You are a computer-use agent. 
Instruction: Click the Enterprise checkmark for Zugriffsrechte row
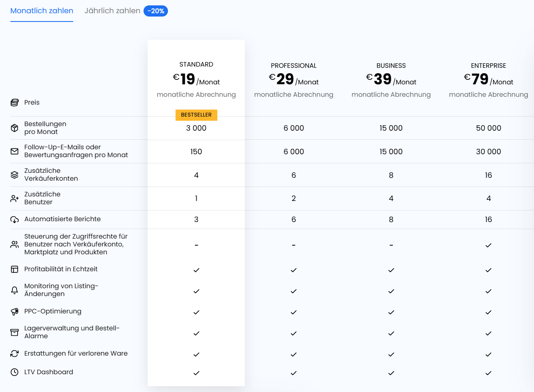pyautogui.click(x=488, y=245)
